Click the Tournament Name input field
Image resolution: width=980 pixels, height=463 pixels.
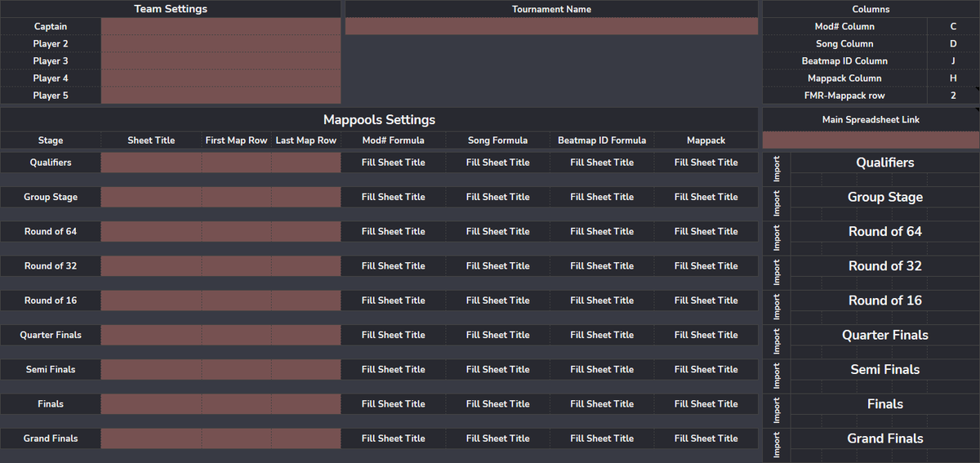coord(551,26)
